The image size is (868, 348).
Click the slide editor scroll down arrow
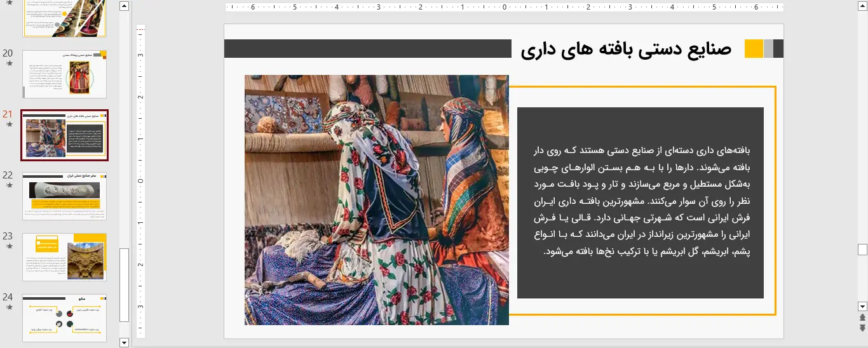pos(862,305)
